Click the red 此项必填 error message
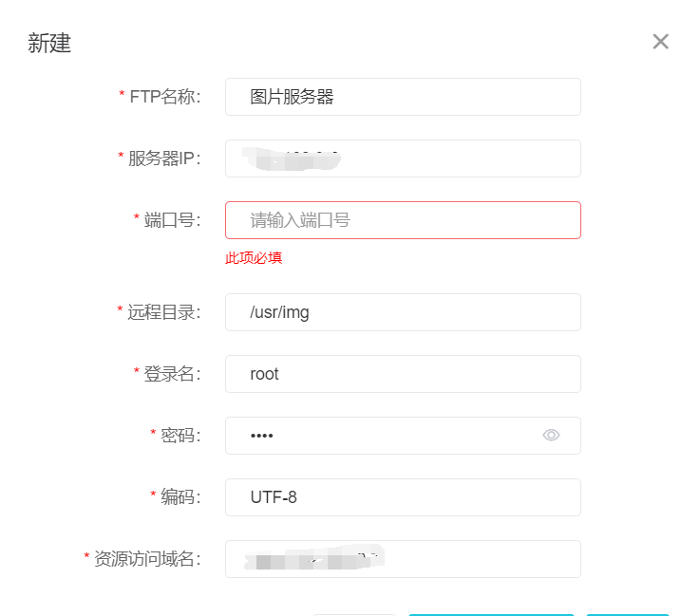Viewport: 700px width, 616px height. click(254, 258)
